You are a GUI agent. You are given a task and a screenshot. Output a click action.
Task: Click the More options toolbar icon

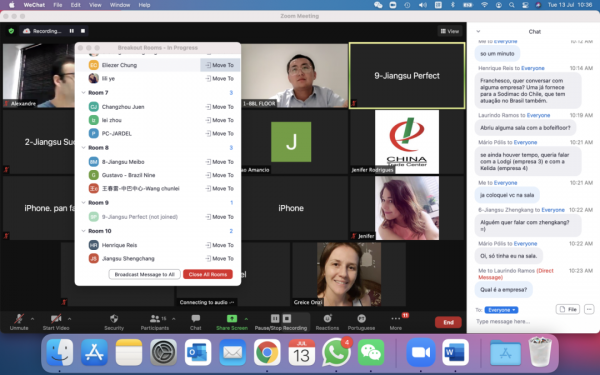[x=396, y=318]
